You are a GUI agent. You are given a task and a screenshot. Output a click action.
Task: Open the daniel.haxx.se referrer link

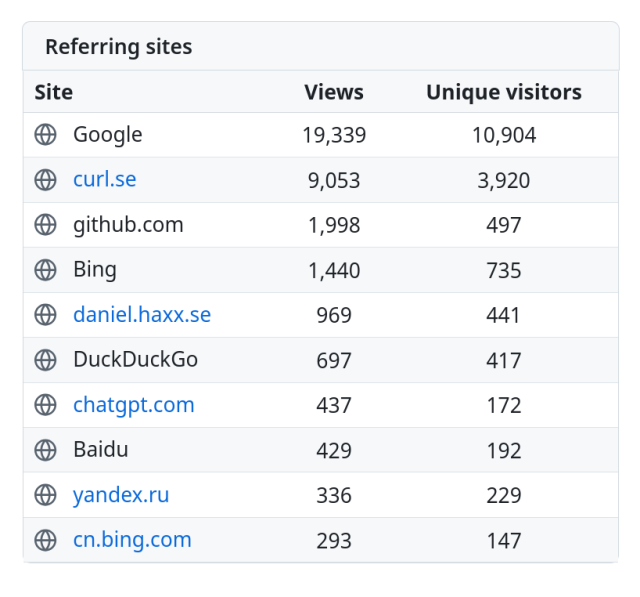coord(142,315)
